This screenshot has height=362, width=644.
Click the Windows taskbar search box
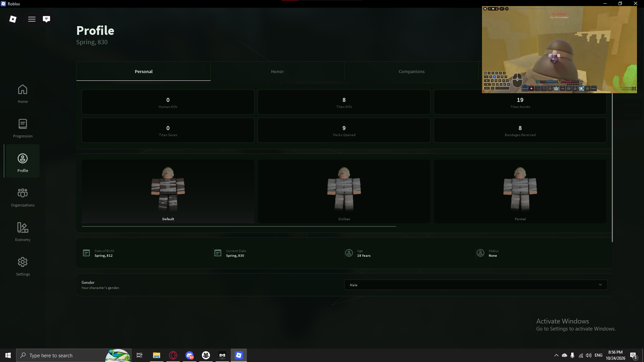74,355
